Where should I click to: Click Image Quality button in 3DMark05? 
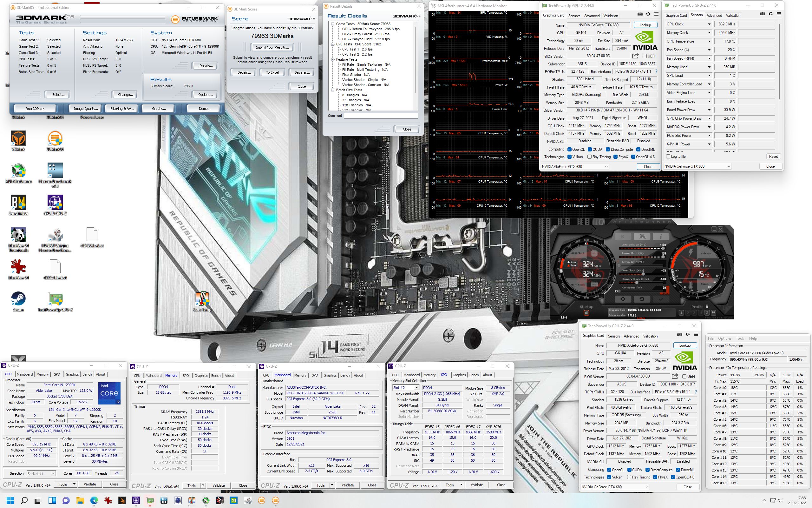click(86, 109)
